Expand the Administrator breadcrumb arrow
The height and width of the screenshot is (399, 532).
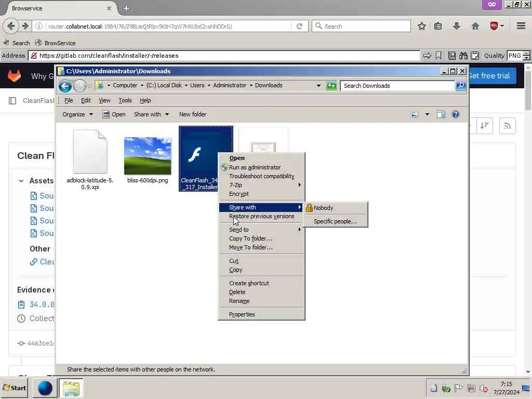coord(251,86)
